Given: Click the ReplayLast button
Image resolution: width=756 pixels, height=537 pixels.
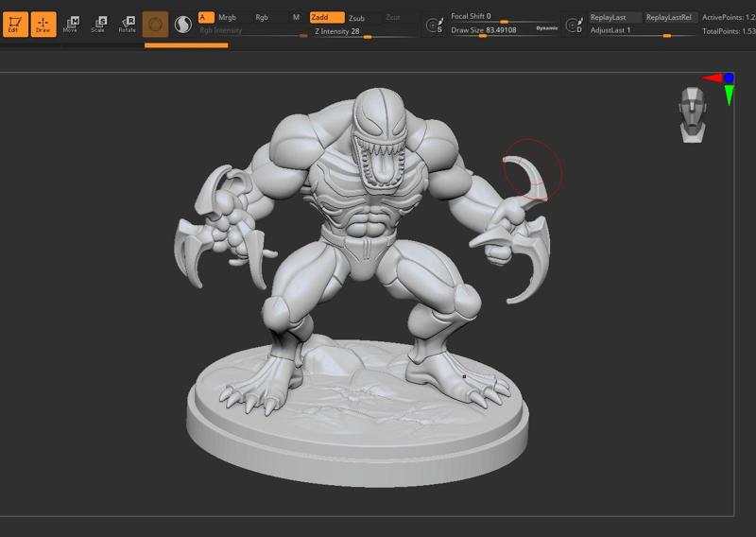Looking at the screenshot, I should point(615,17).
